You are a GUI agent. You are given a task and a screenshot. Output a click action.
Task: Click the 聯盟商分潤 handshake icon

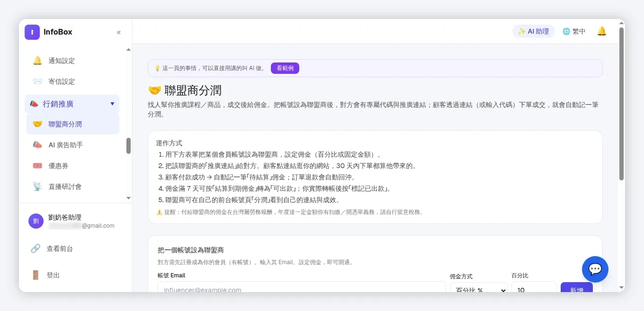click(37, 124)
